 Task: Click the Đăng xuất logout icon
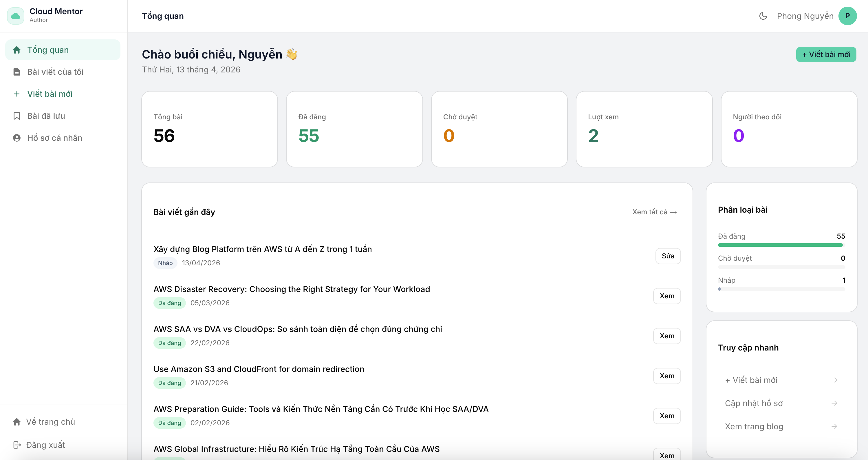pos(17,445)
